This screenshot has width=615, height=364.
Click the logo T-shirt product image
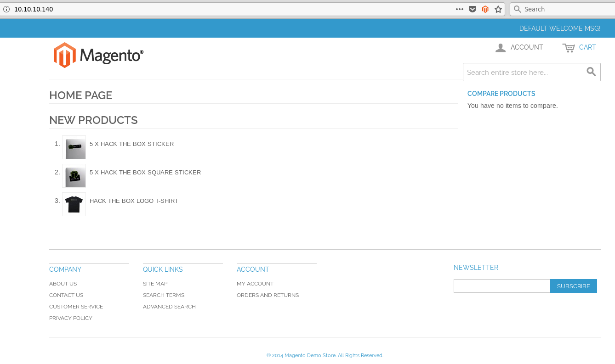74,204
